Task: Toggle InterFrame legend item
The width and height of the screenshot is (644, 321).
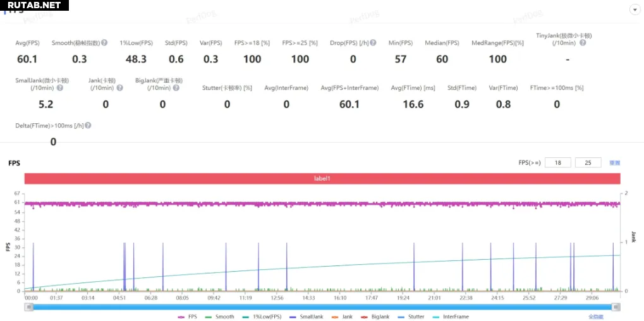Action: tap(451, 317)
